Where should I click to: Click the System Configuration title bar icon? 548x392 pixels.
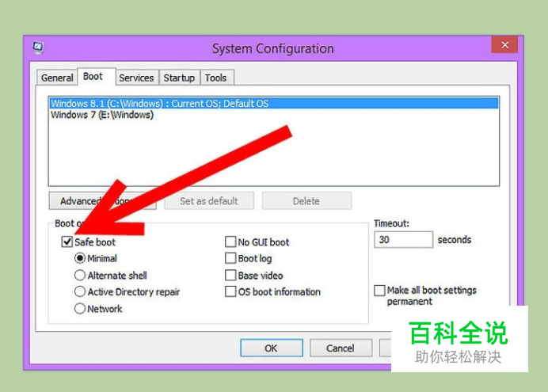coord(38,48)
